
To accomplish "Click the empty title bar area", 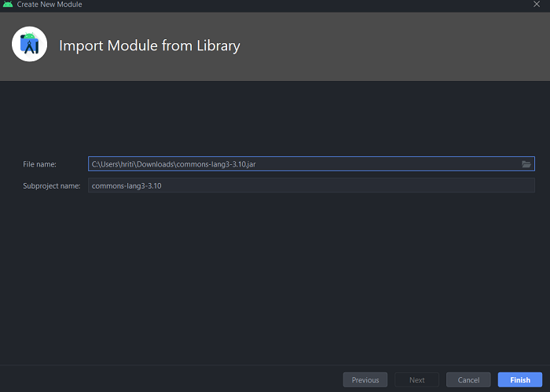I will click(x=299, y=5).
